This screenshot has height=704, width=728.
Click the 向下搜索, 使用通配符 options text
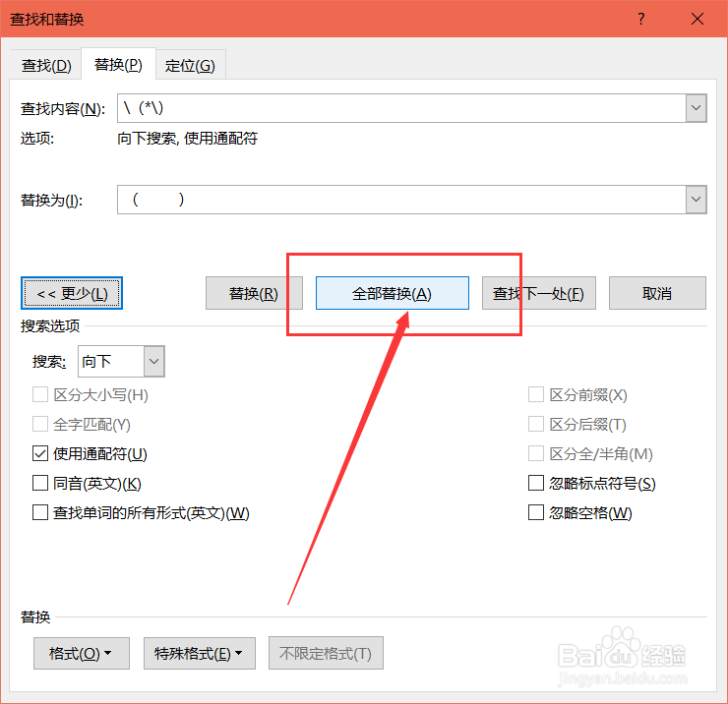point(188,139)
